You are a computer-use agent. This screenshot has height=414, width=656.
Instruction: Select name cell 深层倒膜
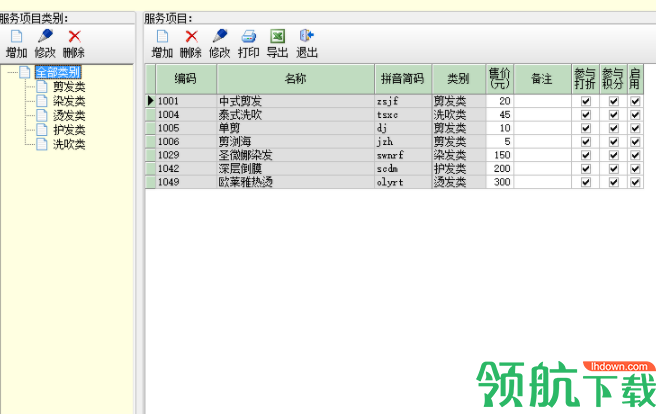click(295, 169)
